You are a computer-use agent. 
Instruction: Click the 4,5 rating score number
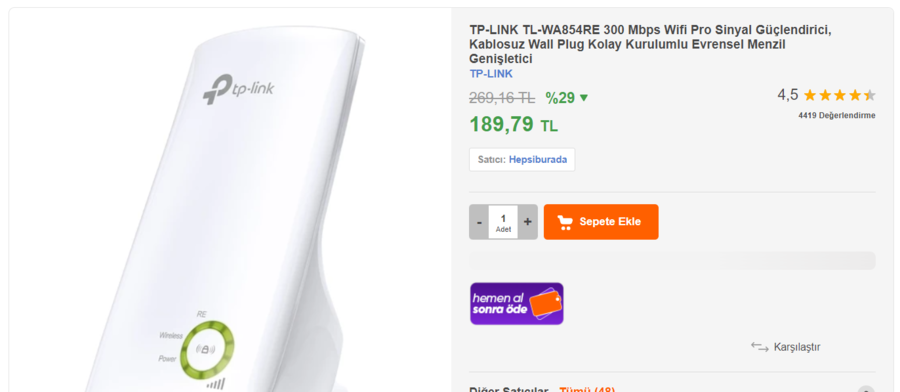788,95
